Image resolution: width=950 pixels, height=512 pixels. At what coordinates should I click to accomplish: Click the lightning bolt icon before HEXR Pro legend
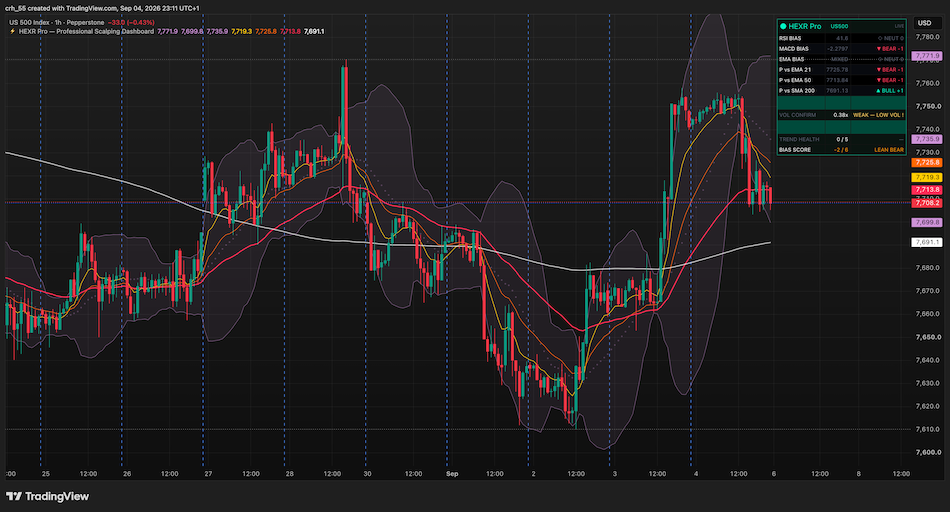12,31
